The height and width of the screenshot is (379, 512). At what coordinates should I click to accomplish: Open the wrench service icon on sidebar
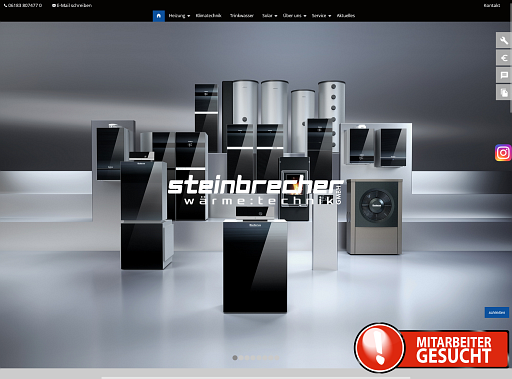(504, 41)
